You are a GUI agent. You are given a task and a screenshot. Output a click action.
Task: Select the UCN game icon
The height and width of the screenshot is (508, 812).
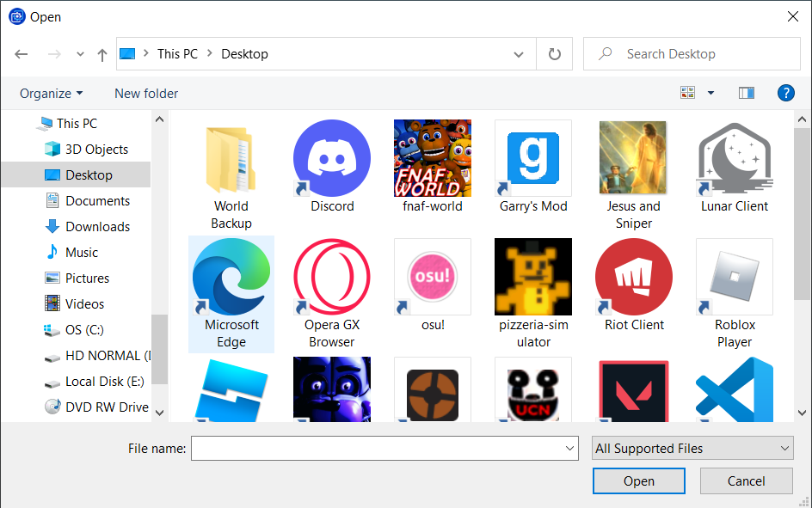tap(533, 389)
